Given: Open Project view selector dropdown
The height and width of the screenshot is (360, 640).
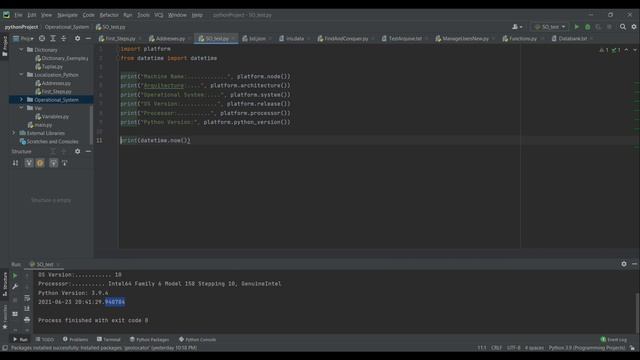Looking at the screenshot, I should tap(23, 38).
